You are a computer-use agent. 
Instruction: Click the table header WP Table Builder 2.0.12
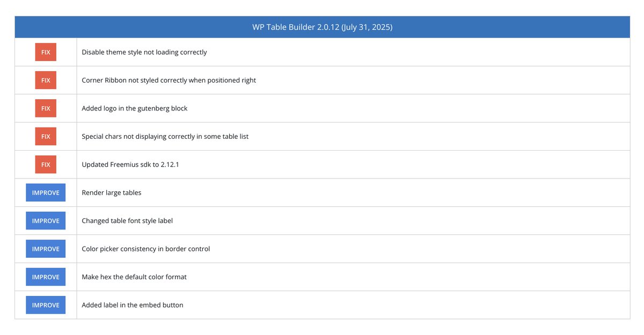coord(322,27)
